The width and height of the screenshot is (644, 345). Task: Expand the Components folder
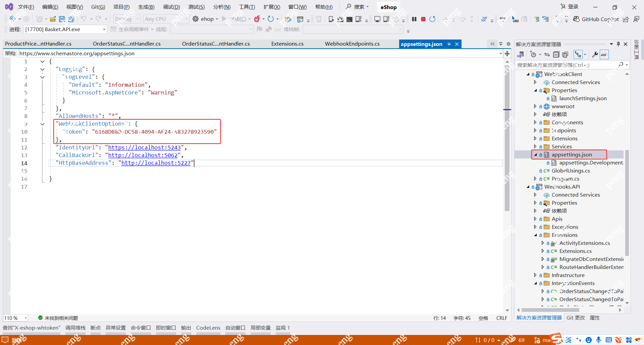(x=535, y=123)
